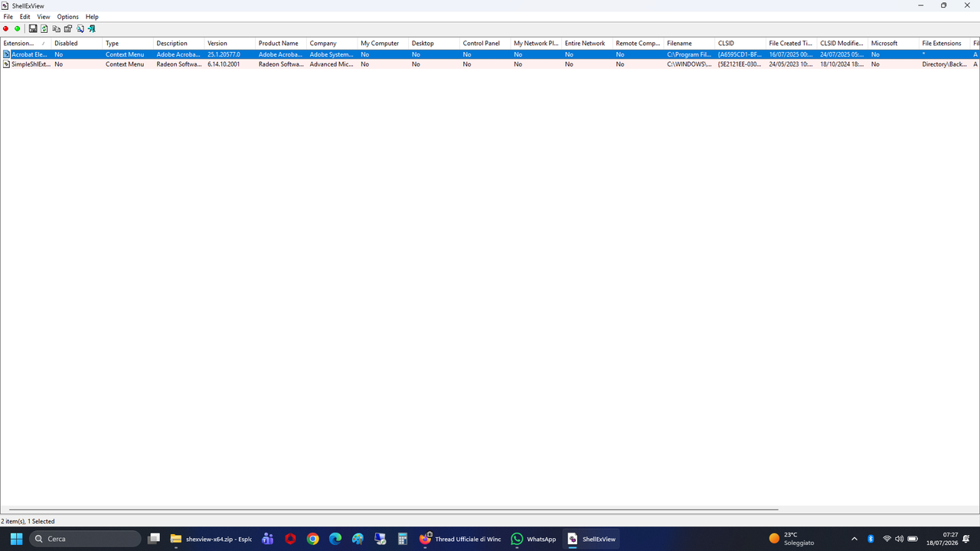Click the 24/05/2023 file created cell
Image resolution: width=980 pixels, height=551 pixels.
pyautogui.click(x=791, y=64)
